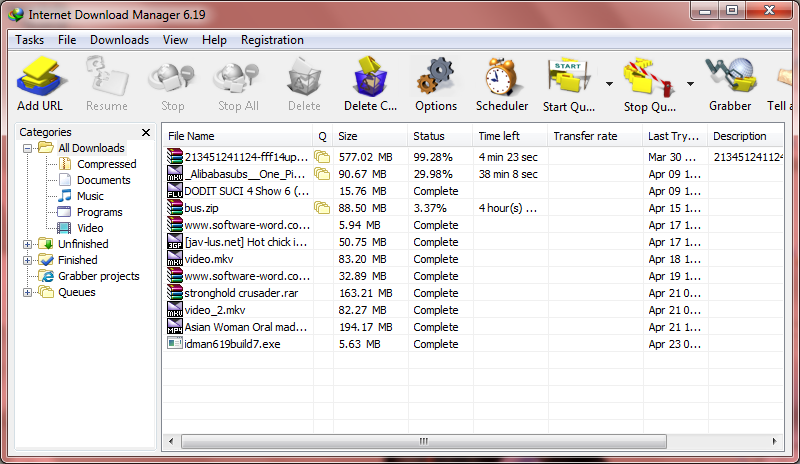800x464 pixels.
Task: Open the Grabber tool icon
Action: (x=731, y=77)
